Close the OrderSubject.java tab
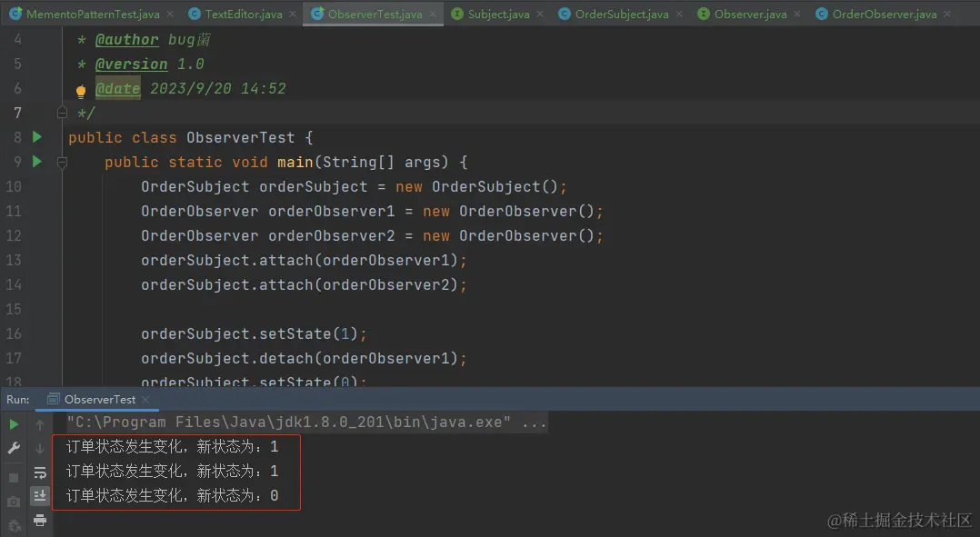980x537 pixels. 679,14
